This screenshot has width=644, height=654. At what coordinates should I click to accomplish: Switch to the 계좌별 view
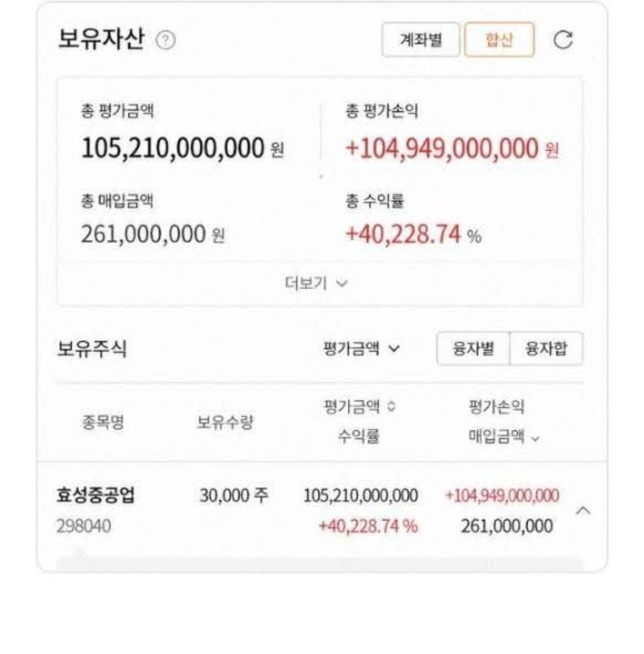point(420,40)
